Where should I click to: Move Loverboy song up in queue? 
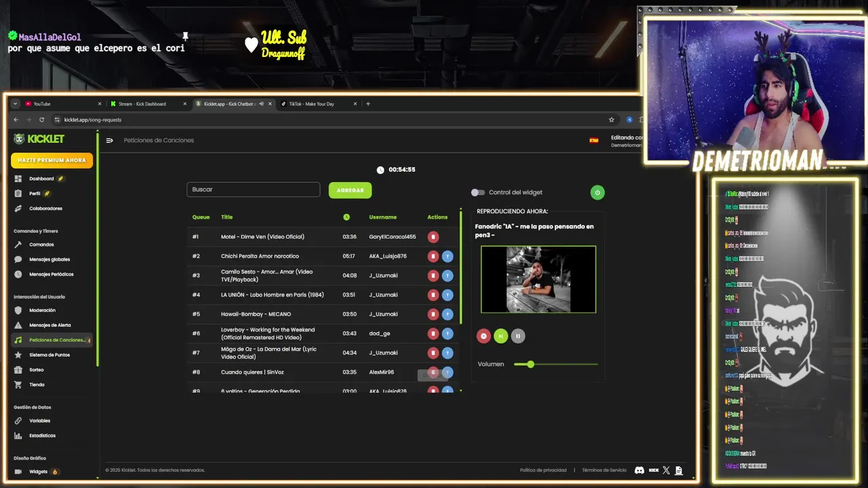(448, 333)
